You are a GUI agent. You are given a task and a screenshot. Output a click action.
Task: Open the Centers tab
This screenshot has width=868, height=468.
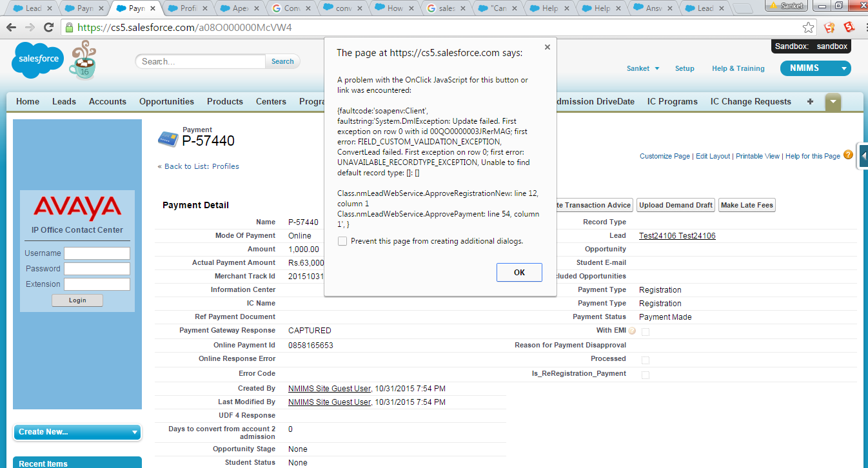[x=271, y=102]
